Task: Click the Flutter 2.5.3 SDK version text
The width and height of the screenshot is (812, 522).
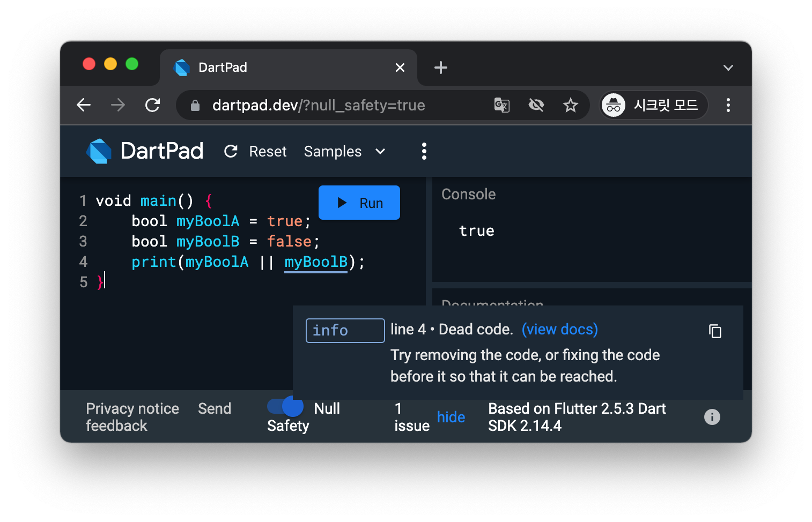Action: coord(577,417)
